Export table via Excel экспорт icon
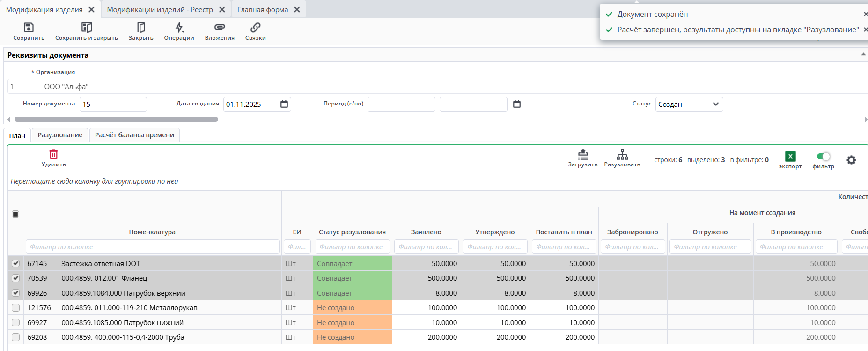Screen dimensions: 868x351 tap(790, 157)
